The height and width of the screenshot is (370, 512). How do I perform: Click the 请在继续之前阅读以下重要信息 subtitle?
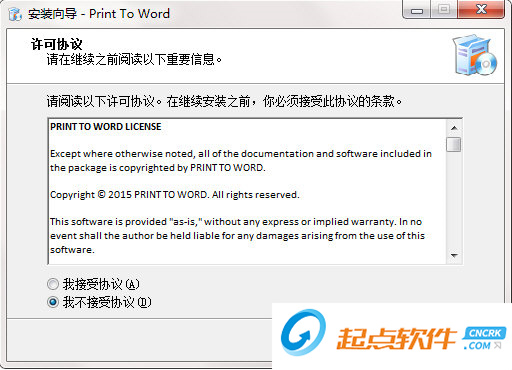pos(134,60)
